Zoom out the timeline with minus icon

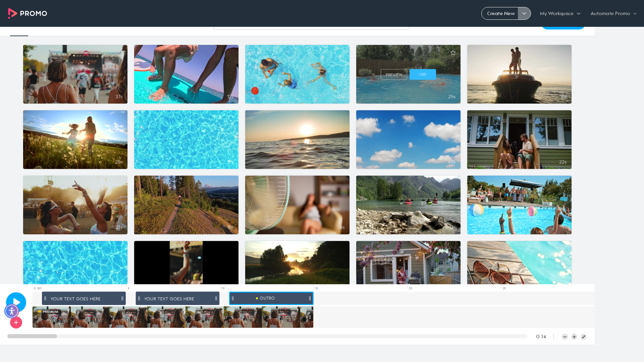pyautogui.click(x=565, y=337)
